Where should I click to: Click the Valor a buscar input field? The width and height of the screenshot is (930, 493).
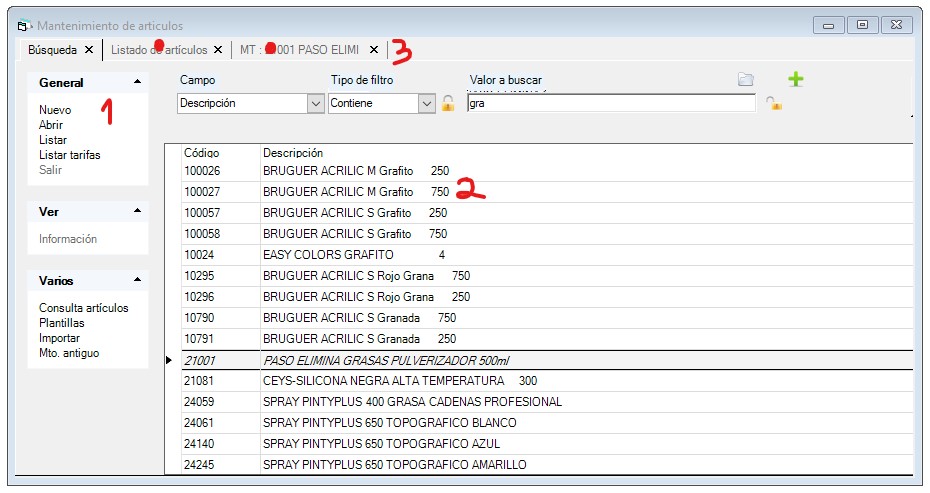pos(611,103)
